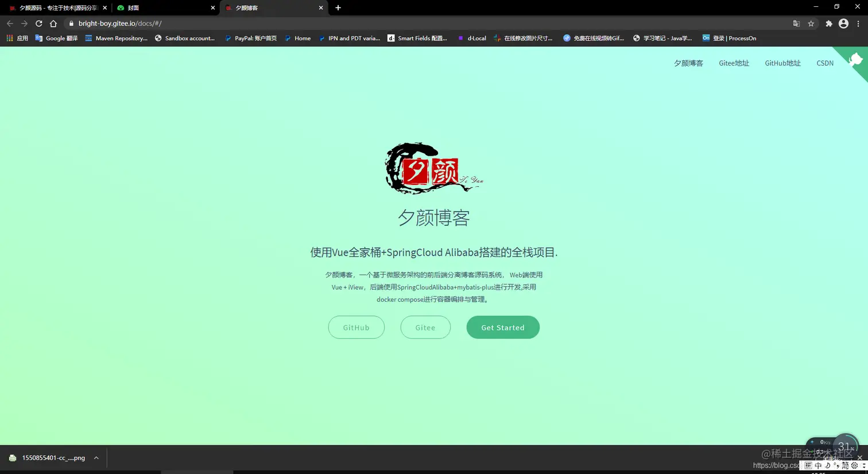Click the Get Started button
868x474 pixels.
(503, 327)
